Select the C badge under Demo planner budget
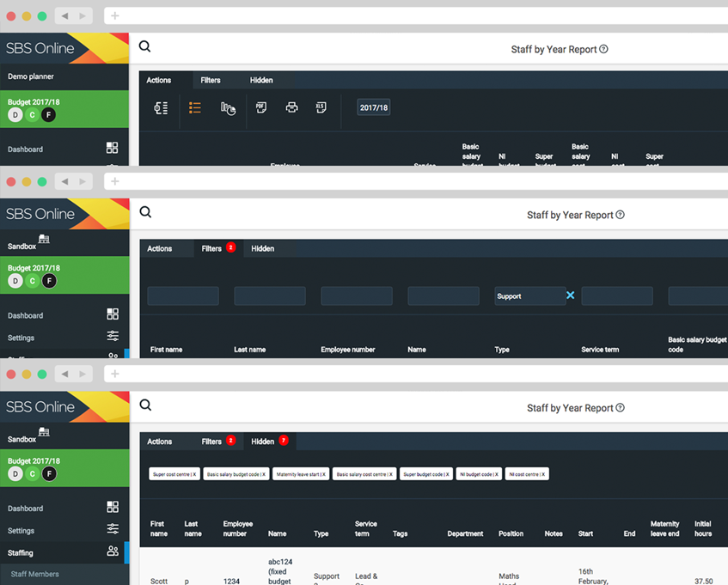728x585 pixels. click(x=32, y=115)
